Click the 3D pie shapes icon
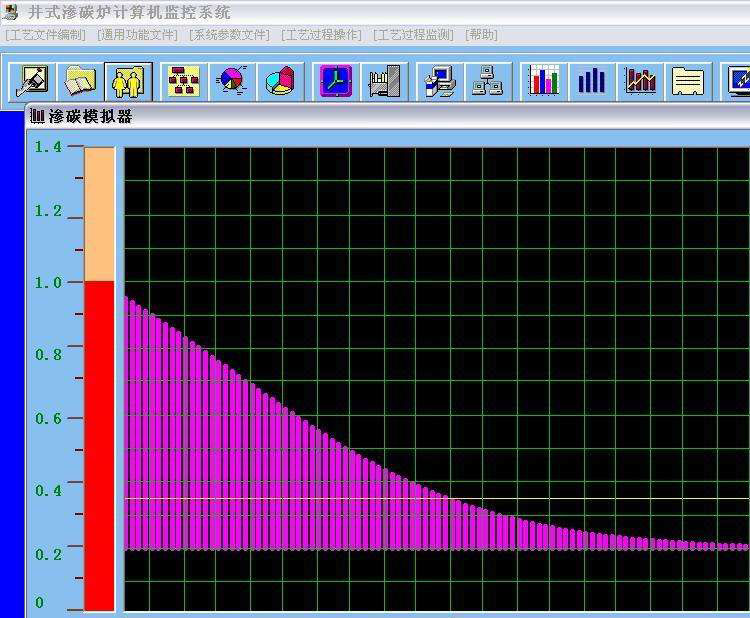Image resolution: width=750 pixels, height=618 pixels. coord(281,81)
